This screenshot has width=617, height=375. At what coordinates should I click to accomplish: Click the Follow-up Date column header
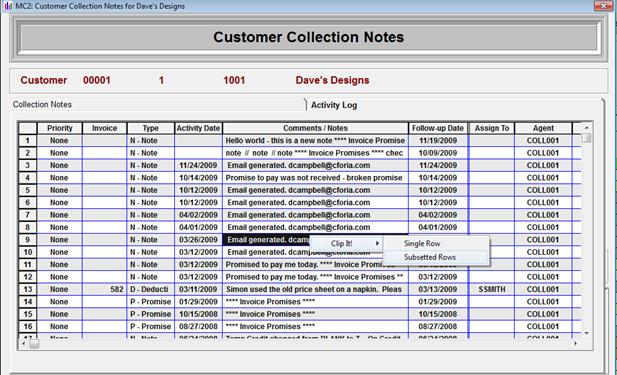(438, 128)
